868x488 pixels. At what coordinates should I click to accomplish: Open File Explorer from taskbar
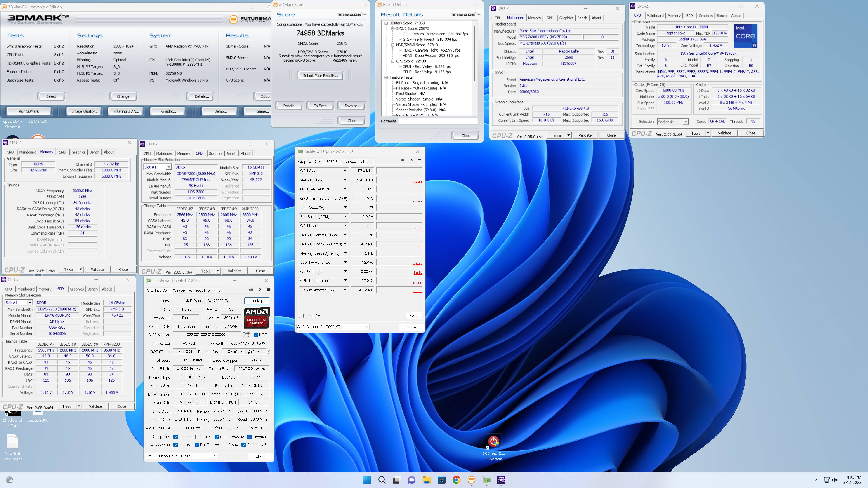coord(427,480)
